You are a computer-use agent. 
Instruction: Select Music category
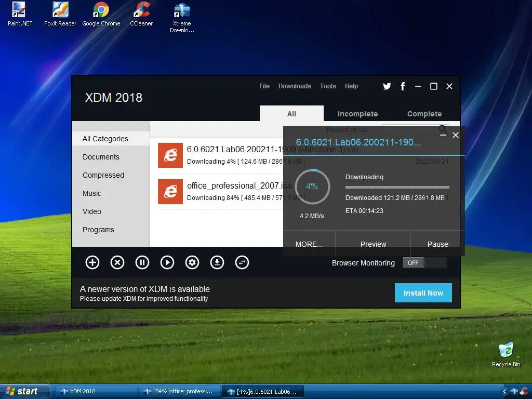[x=111, y=193]
